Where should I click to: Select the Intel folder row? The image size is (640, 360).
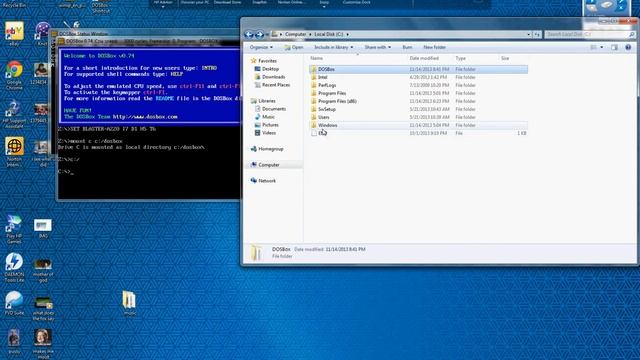pyautogui.click(x=418, y=77)
